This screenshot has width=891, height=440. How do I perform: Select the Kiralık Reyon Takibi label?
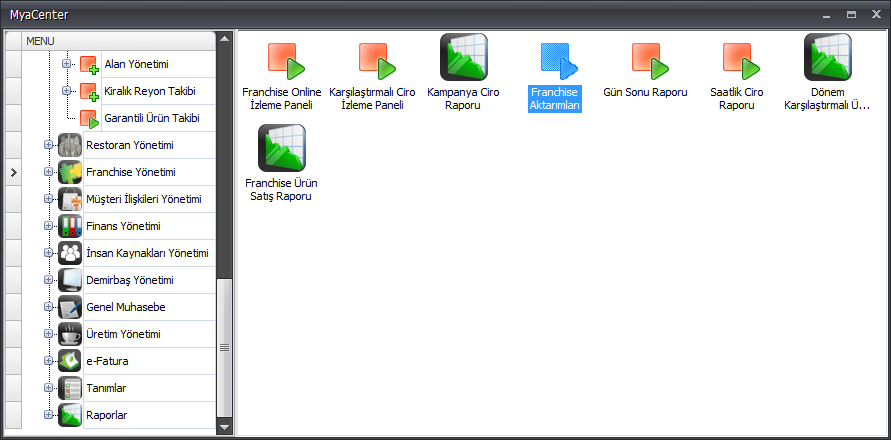pyautogui.click(x=151, y=91)
